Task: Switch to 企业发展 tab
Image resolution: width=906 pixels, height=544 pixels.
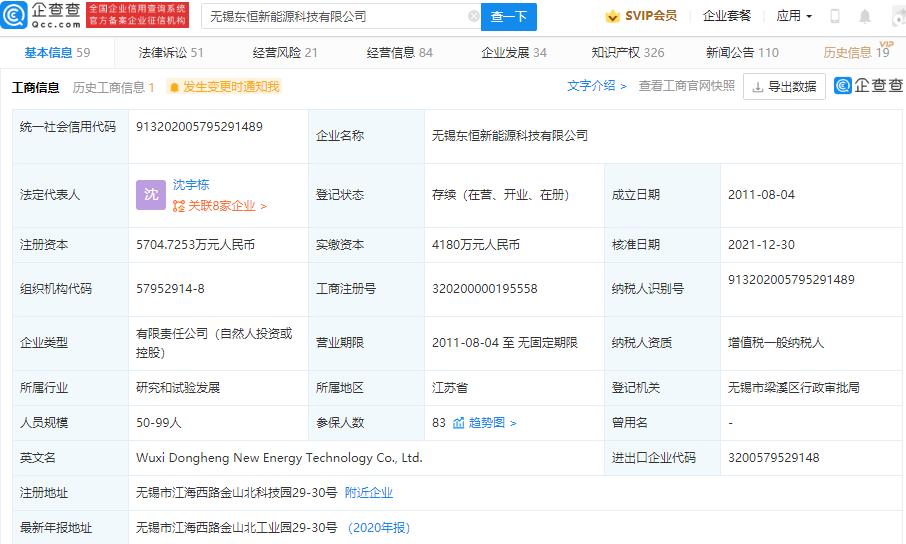Action: click(514, 53)
